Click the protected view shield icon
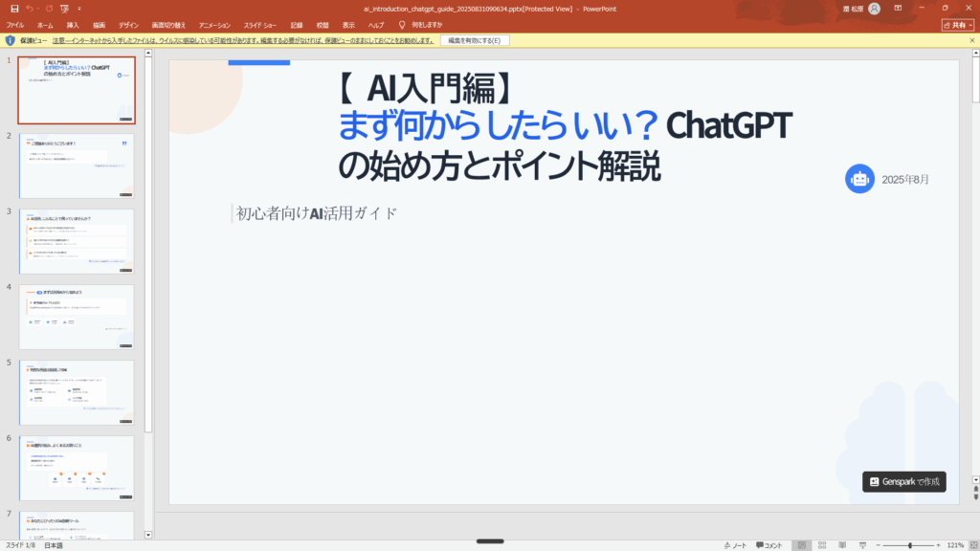This screenshot has width=980, height=551. pyautogui.click(x=10, y=40)
